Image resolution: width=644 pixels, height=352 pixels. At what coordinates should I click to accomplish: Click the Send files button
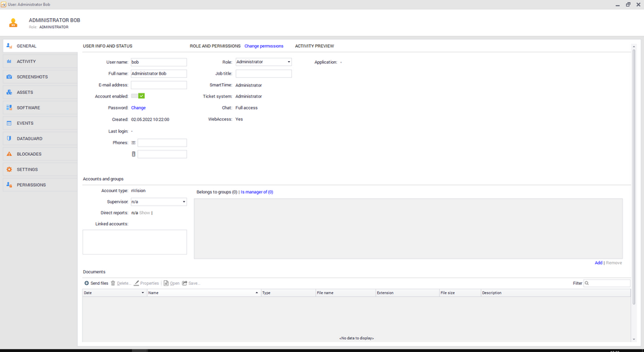(x=96, y=283)
